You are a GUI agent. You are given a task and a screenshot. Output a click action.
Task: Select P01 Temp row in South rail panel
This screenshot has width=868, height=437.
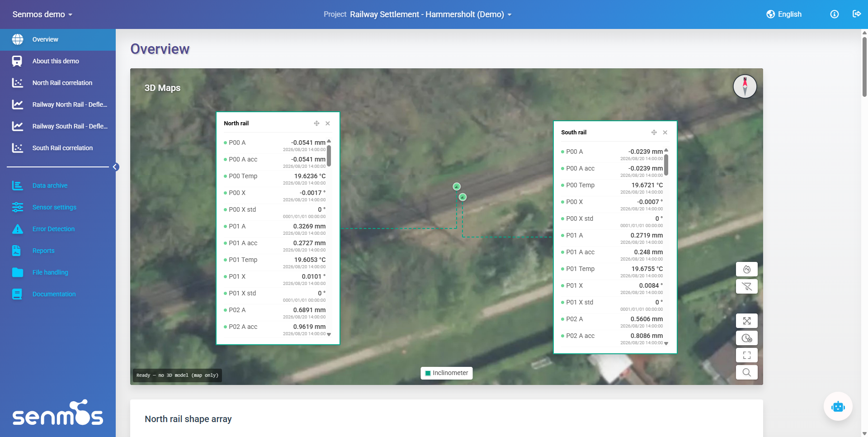(x=612, y=271)
